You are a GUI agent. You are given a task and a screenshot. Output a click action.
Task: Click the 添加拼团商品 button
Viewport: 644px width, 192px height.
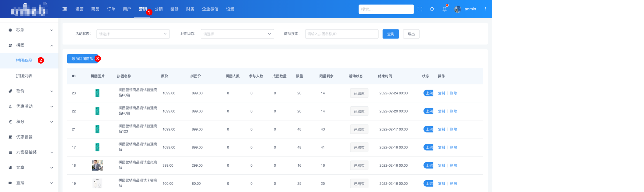(82, 59)
